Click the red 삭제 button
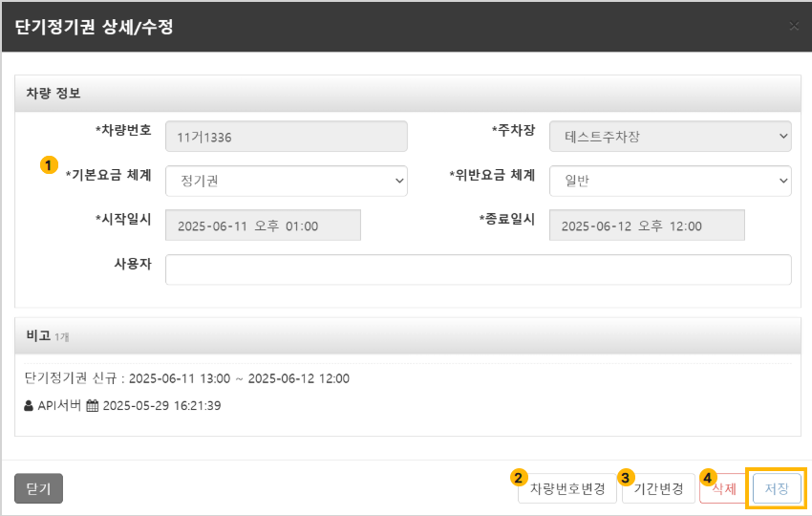The image size is (812, 516). coord(723,488)
